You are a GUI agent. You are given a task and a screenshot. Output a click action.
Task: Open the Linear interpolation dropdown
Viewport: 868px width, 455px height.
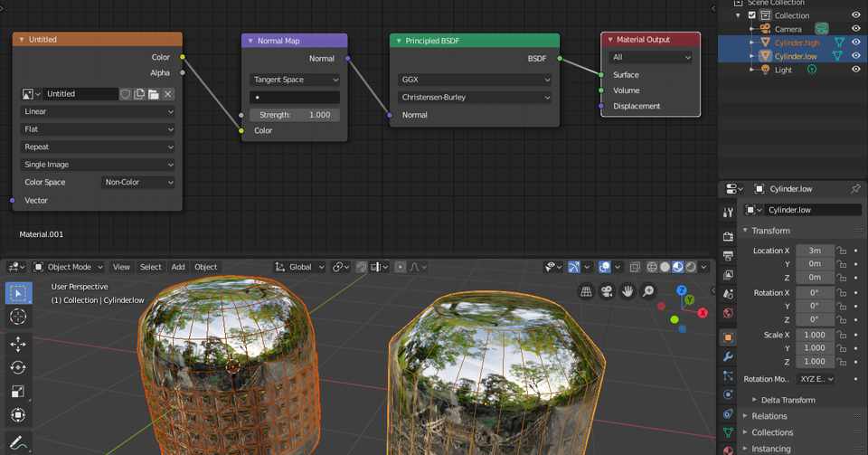point(98,112)
